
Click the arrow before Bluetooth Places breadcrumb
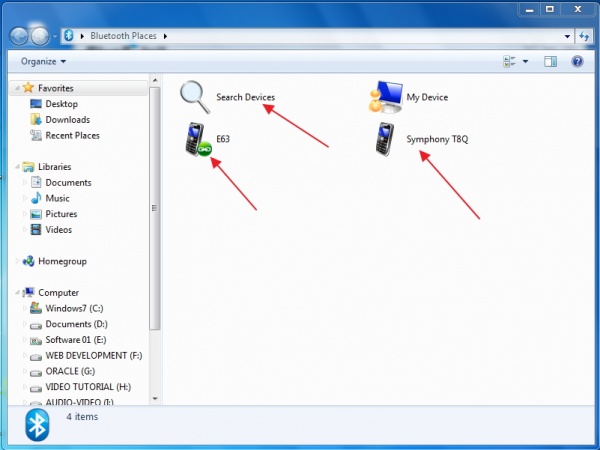[x=82, y=36]
